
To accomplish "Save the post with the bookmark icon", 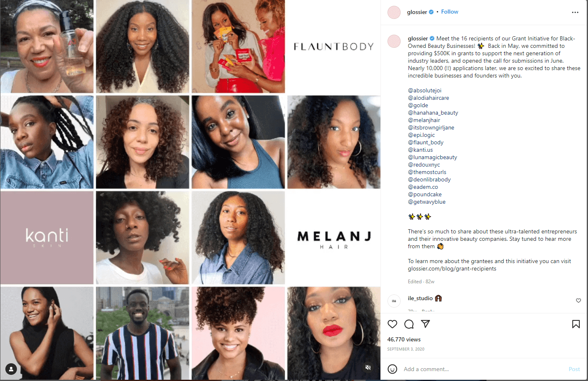I will (576, 324).
